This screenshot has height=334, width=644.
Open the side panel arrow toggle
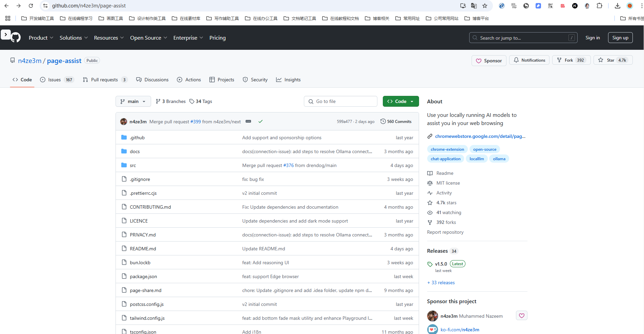(x=6, y=35)
